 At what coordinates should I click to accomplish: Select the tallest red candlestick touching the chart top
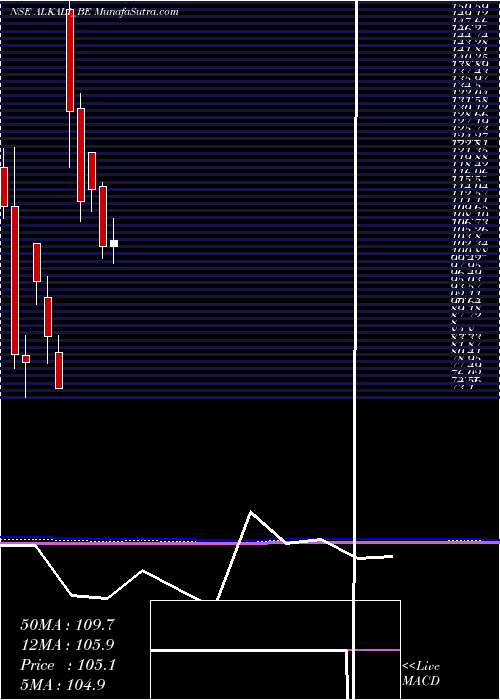(70, 59)
